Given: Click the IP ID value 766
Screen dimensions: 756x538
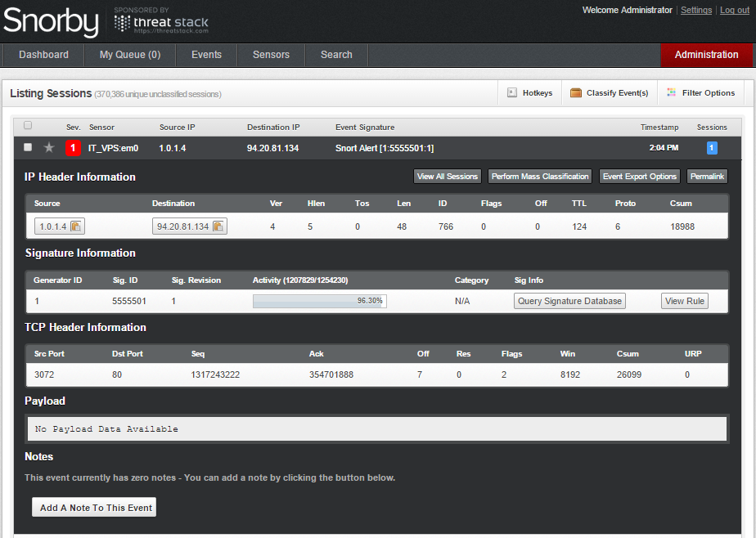Looking at the screenshot, I should 445,226.
